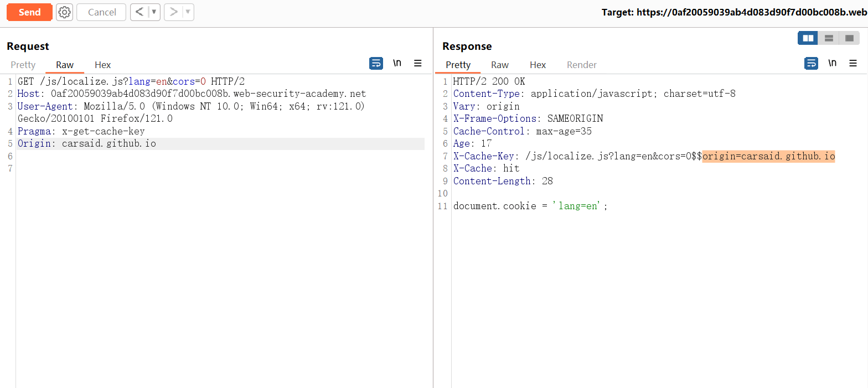
Task: Switch Request panel to Pretty tab
Action: 23,65
